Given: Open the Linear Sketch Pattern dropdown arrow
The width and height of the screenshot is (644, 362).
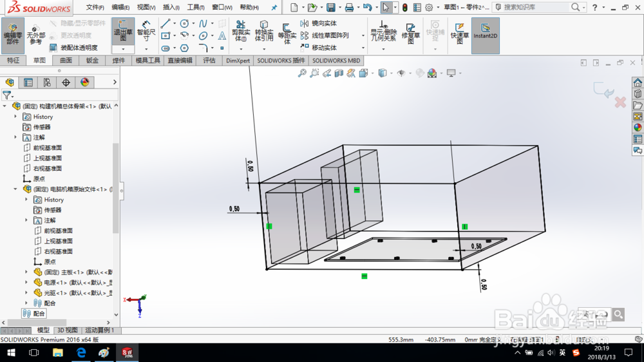Looking at the screenshot, I should (x=363, y=35).
